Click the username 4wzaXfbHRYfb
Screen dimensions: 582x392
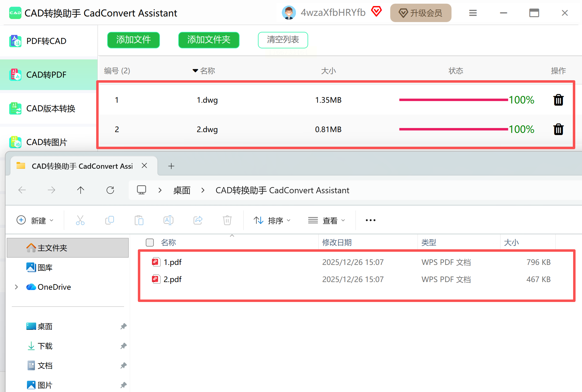tap(333, 13)
